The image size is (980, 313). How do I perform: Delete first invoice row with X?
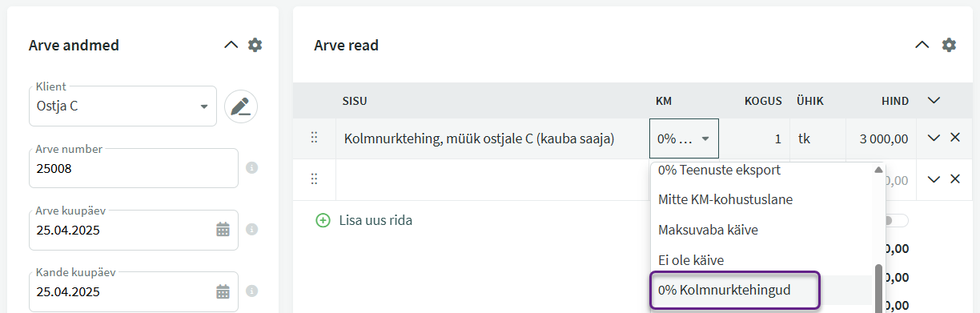954,138
